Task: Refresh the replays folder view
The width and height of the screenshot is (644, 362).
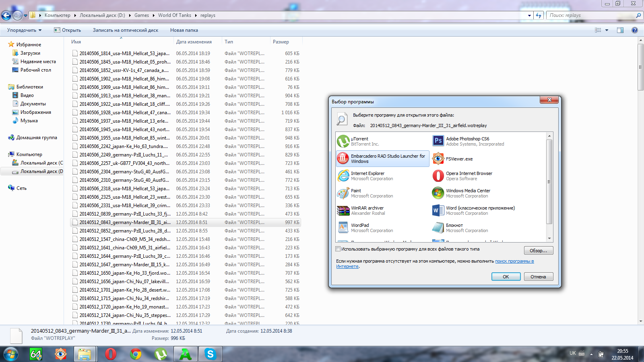Action: (x=539, y=15)
